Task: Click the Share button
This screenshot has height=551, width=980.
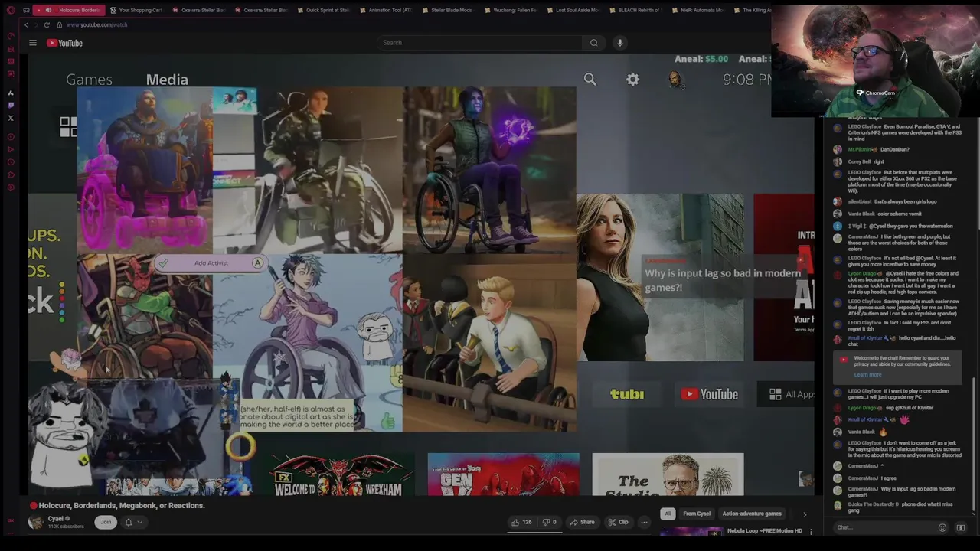Action: pos(581,522)
